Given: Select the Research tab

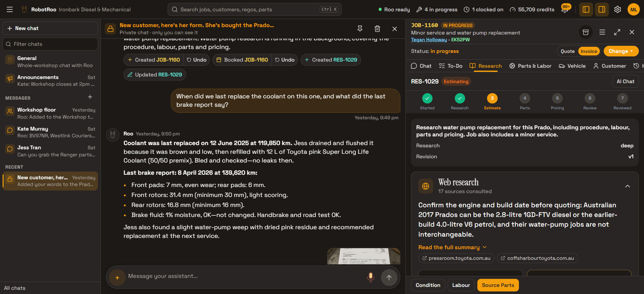Looking at the screenshot, I should point(486,66).
